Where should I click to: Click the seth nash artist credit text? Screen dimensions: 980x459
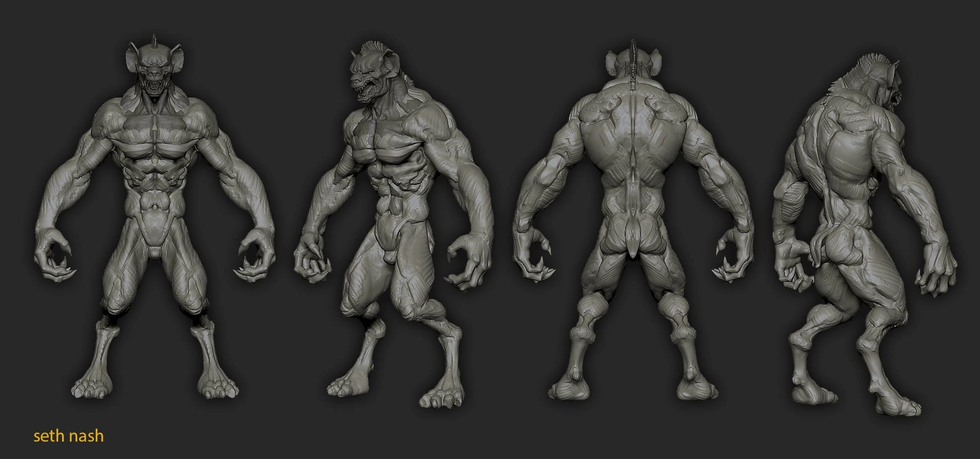point(69,436)
